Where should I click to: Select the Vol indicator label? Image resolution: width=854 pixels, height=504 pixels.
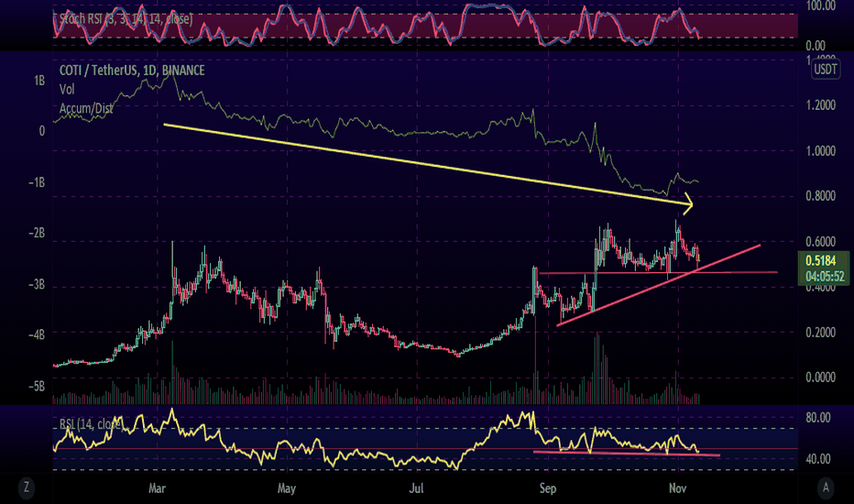click(67, 90)
